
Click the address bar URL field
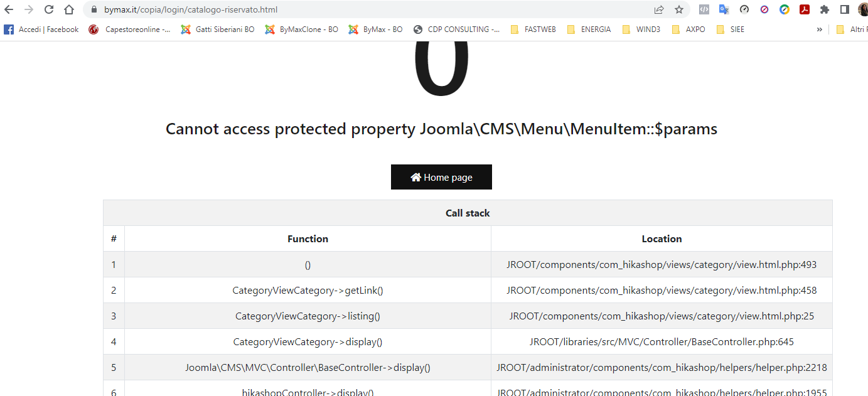coord(377,9)
